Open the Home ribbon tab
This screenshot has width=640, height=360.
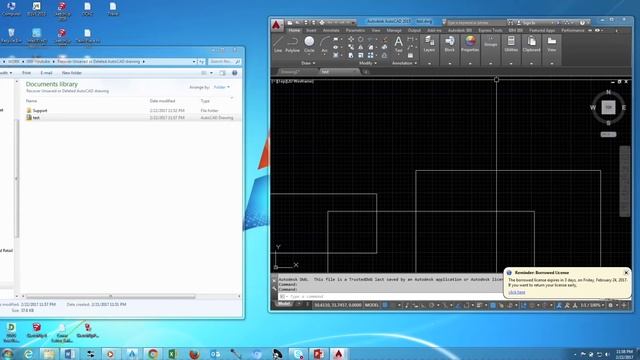click(x=294, y=30)
